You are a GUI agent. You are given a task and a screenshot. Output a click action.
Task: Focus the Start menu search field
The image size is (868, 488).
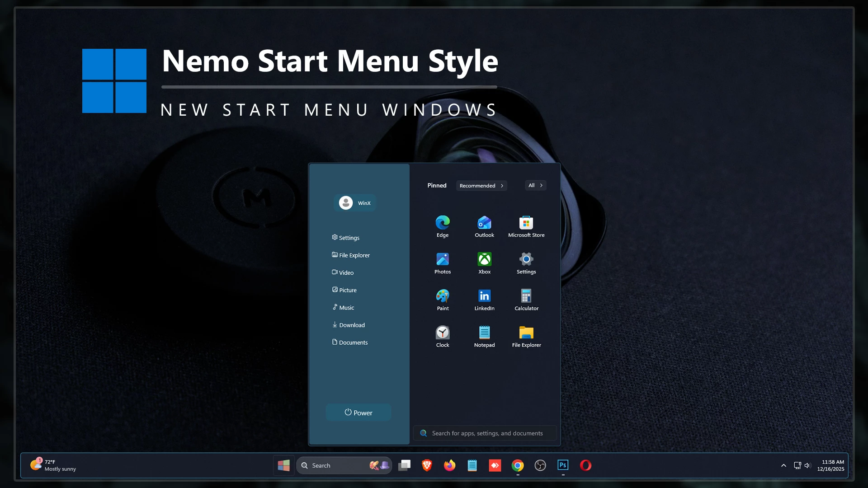pos(485,433)
